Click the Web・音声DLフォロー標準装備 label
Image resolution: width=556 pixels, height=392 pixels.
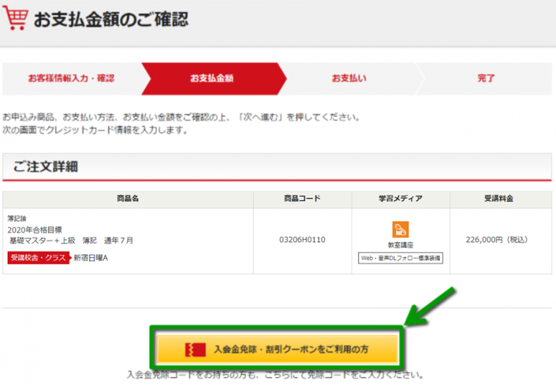(x=401, y=258)
